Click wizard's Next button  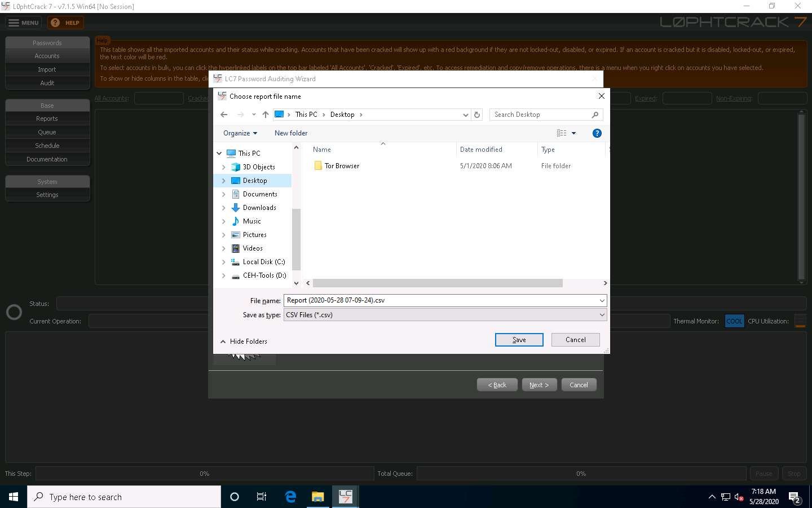pyautogui.click(x=539, y=385)
